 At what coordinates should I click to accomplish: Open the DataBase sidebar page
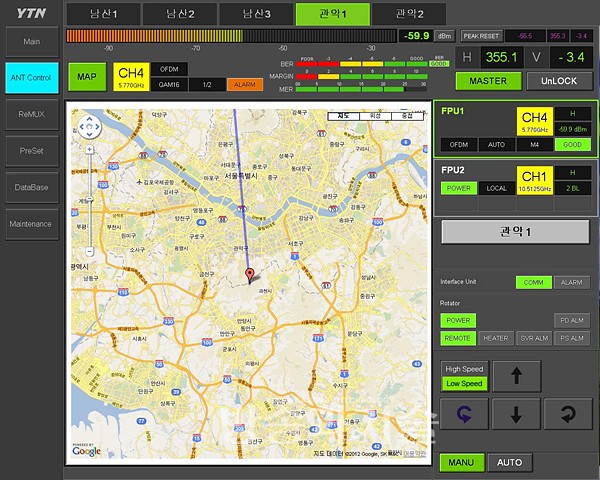(32, 187)
